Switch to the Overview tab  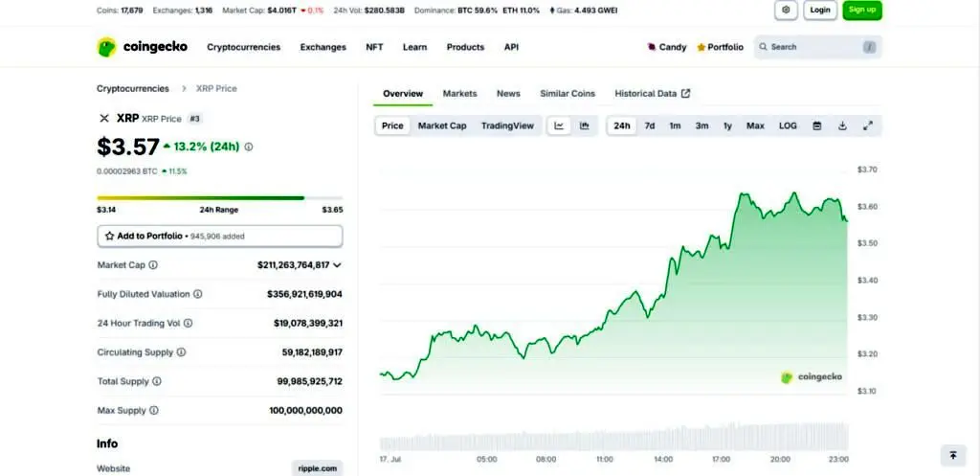(x=403, y=94)
